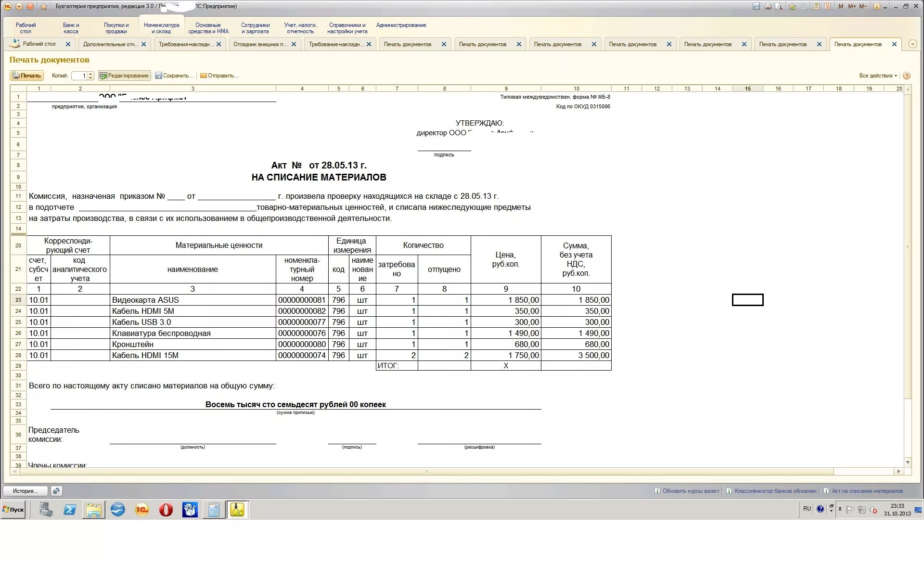Viewport: 924px width, 566px height.
Task: Close the Дополнительные отч... tab
Action: (143, 44)
